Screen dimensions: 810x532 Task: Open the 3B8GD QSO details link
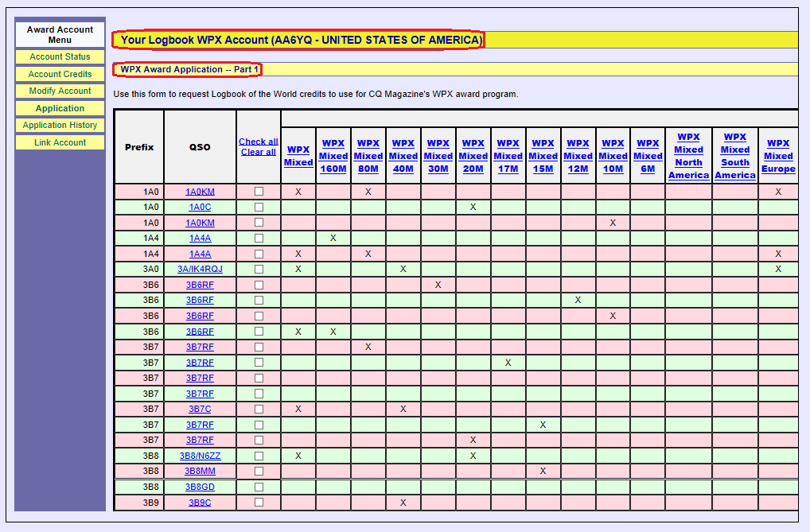click(x=200, y=487)
